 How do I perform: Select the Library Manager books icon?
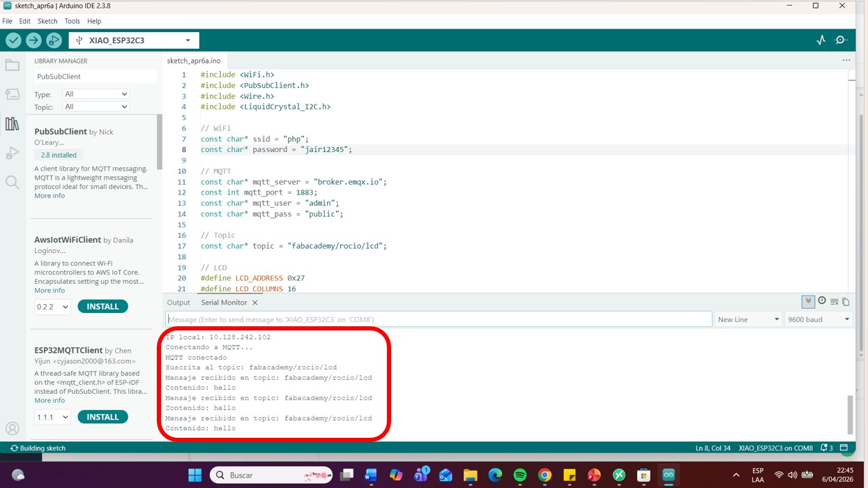pos(12,123)
